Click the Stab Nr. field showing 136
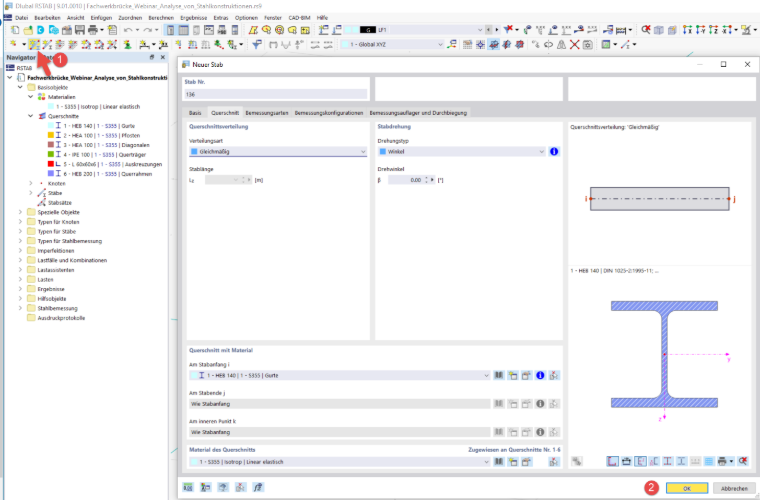The height and width of the screenshot is (500, 760). [x=275, y=94]
